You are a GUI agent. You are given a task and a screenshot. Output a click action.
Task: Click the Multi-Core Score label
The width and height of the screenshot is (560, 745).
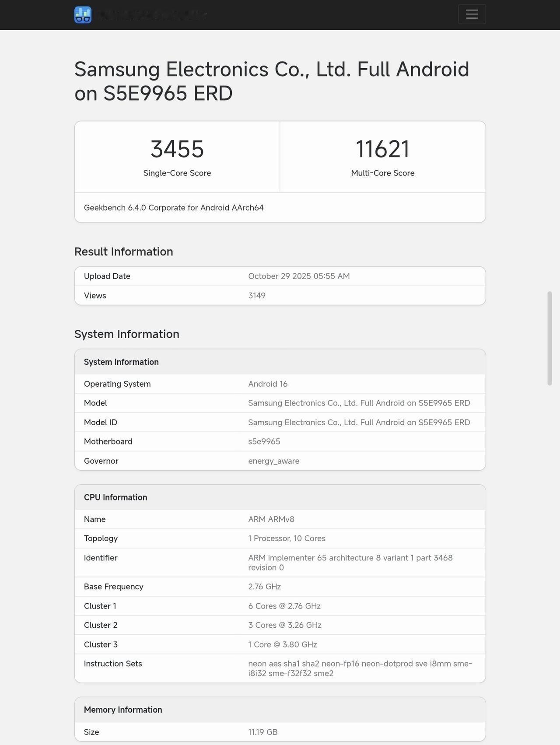click(x=382, y=173)
